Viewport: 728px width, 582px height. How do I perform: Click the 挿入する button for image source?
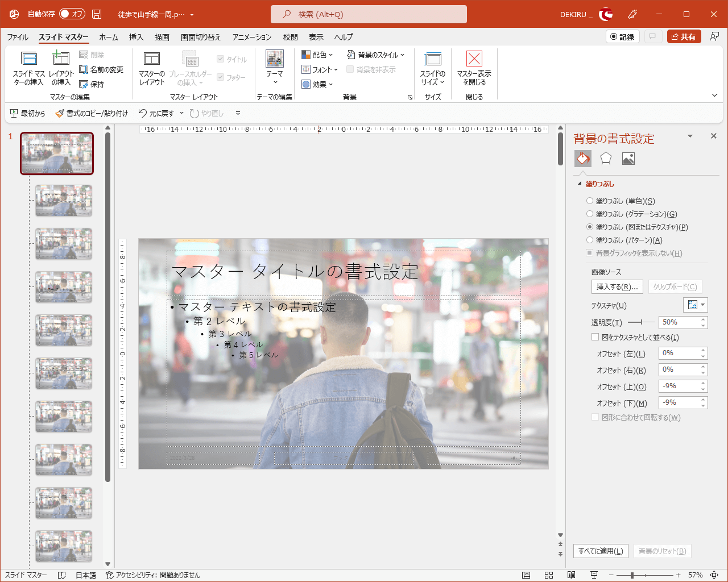click(x=617, y=286)
